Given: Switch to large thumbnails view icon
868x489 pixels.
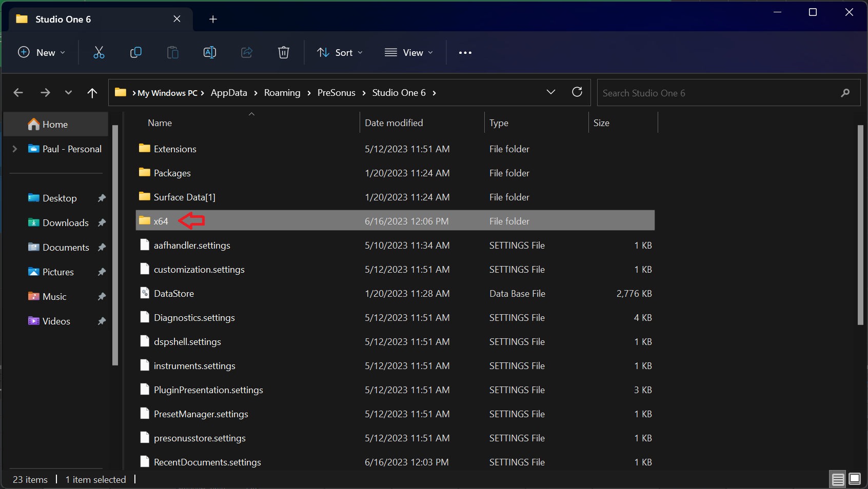Looking at the screenshot, I should tap(855, 479).
